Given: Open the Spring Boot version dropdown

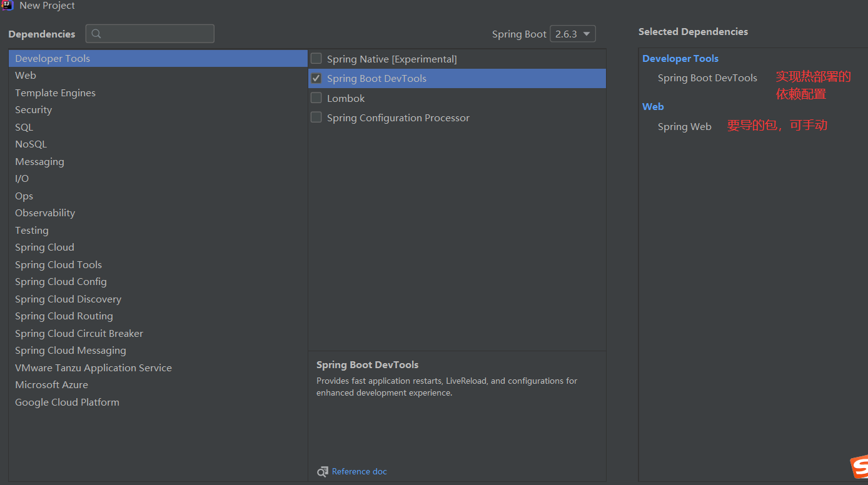Looking at the screenshot, I should click(x=572, y=34).
